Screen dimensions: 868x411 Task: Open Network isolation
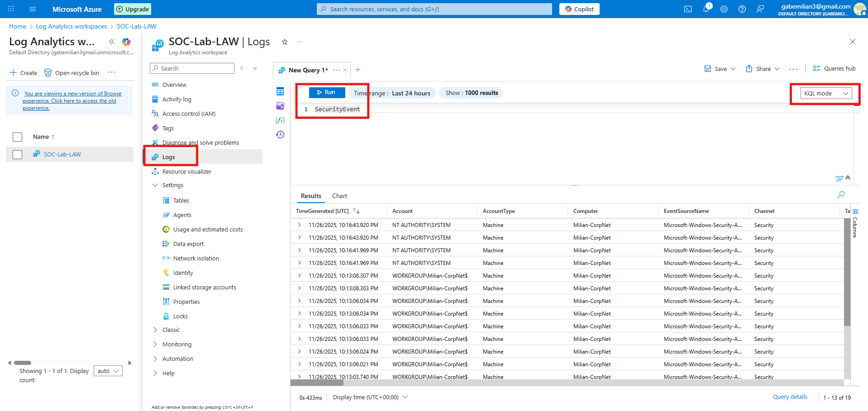(196, 258)
